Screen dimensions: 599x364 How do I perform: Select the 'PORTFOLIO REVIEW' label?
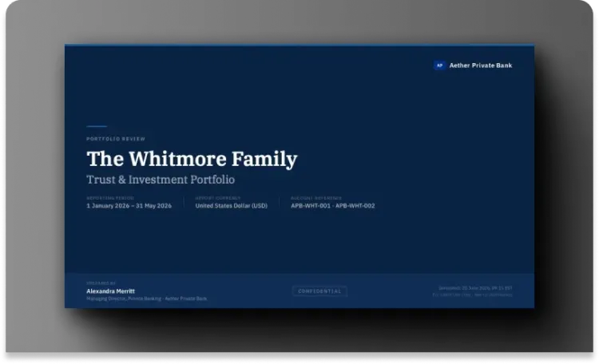click(x=116, y=139)
